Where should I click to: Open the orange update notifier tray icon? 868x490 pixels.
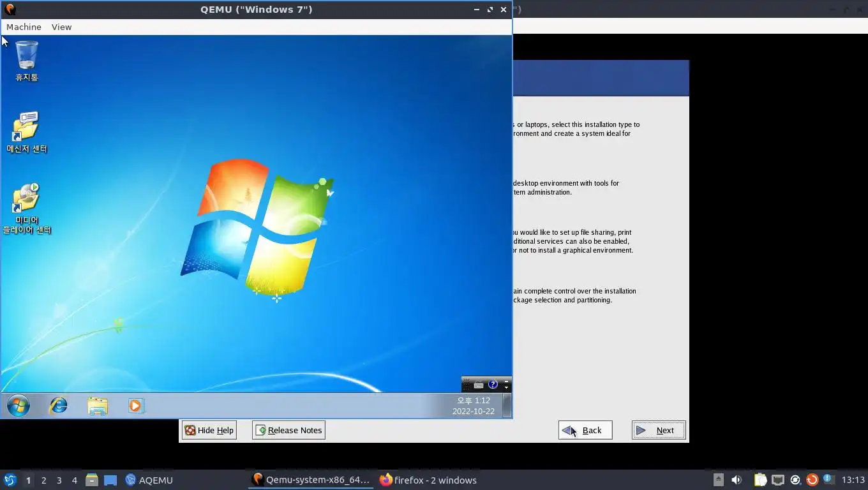[x=812, y=480]
